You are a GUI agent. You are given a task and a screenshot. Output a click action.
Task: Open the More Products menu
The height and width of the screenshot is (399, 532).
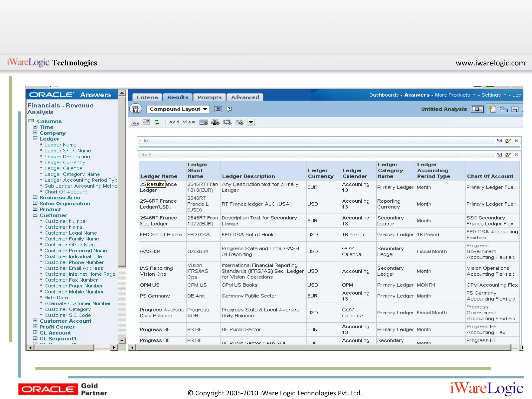click(x=455, y=95)
